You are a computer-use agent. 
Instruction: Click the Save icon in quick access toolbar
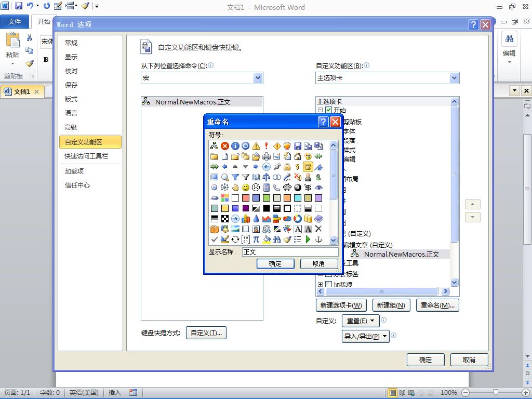(x=19, y=6)
